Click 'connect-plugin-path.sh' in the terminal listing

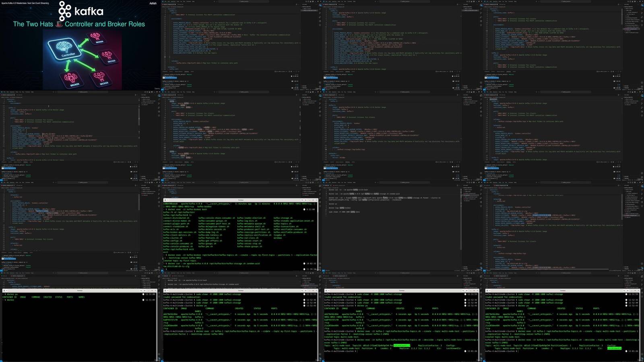(176, 224)
